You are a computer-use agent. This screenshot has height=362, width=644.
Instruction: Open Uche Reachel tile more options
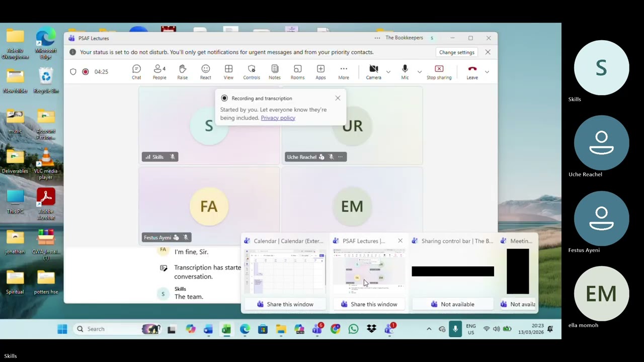pos(341,157)
